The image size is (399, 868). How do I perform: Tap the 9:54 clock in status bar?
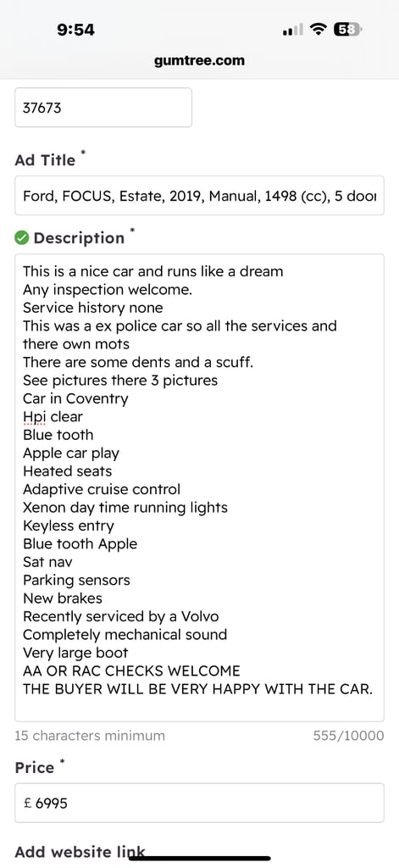[x=75, y=30]
